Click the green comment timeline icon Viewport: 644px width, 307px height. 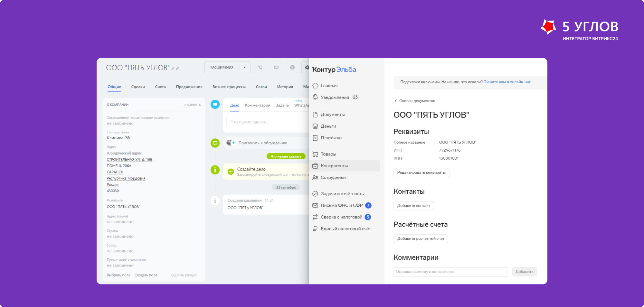tap(215, 143)
